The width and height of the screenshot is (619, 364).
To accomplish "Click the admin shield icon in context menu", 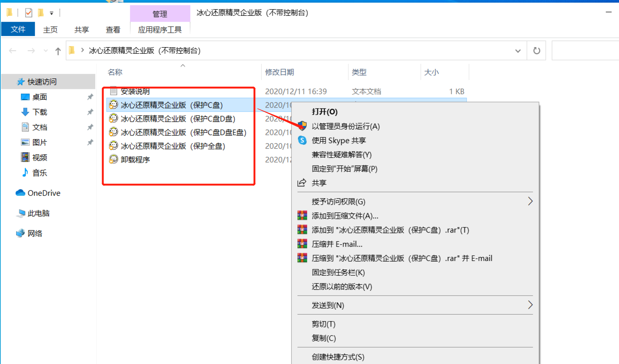I will coord(302,126).
